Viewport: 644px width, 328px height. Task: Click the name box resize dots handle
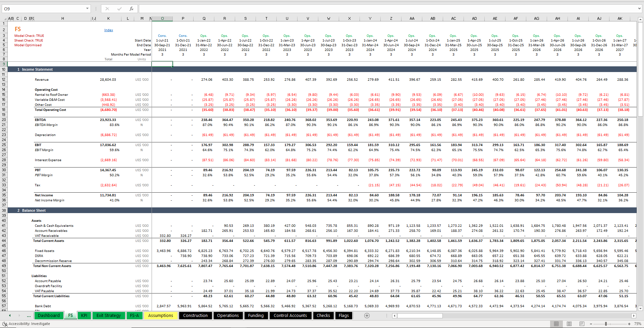[96, 9]
